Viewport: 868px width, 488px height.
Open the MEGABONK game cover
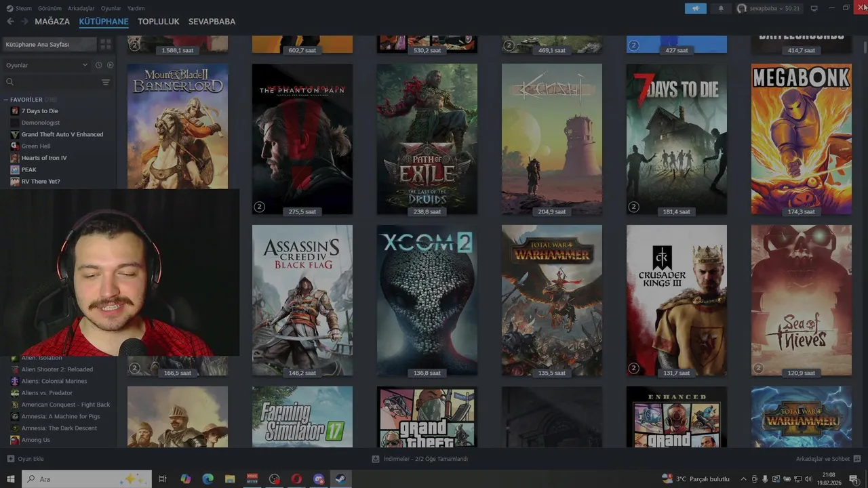pyautogui.click(x=802, y=139)
